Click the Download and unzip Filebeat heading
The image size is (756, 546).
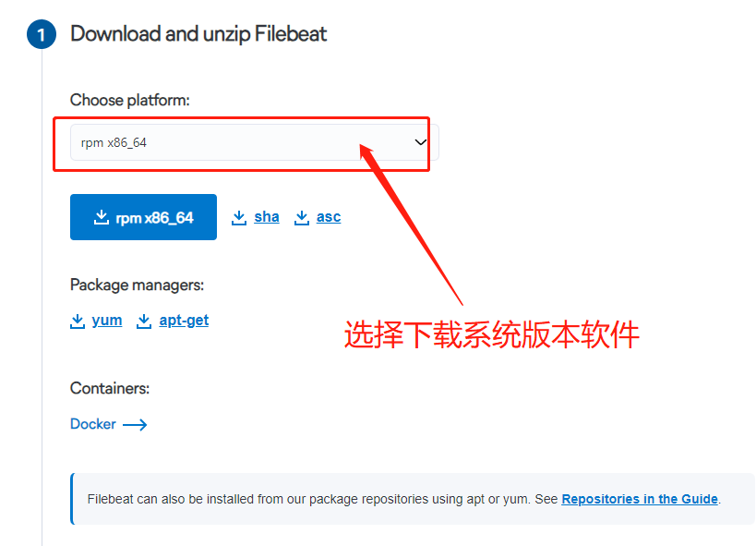[198, 34]
